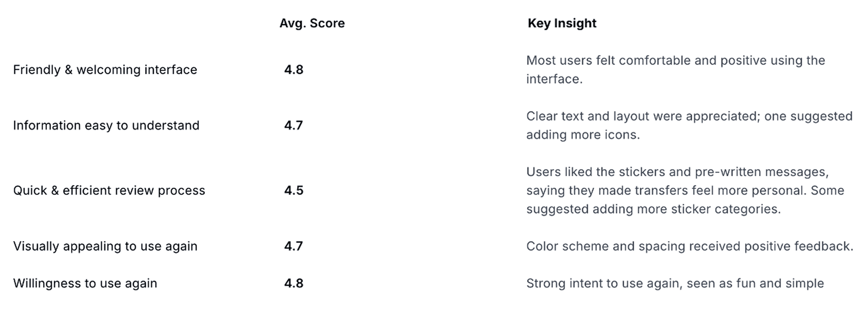Image resolution: width=868 pixels, height=328 pixels.
Task: Click insight about strong intent to use again
Action: click(675, 284)
